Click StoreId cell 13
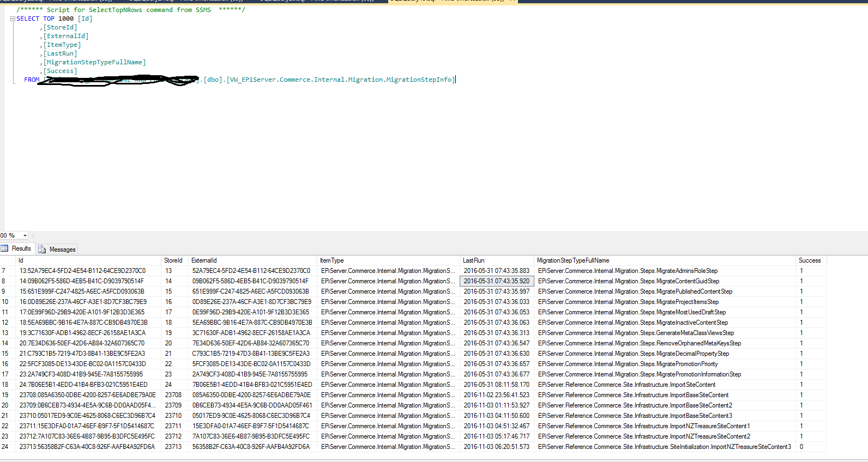This screenshot has height=462, width=868. pyautogui.click(x=175, y=271)
